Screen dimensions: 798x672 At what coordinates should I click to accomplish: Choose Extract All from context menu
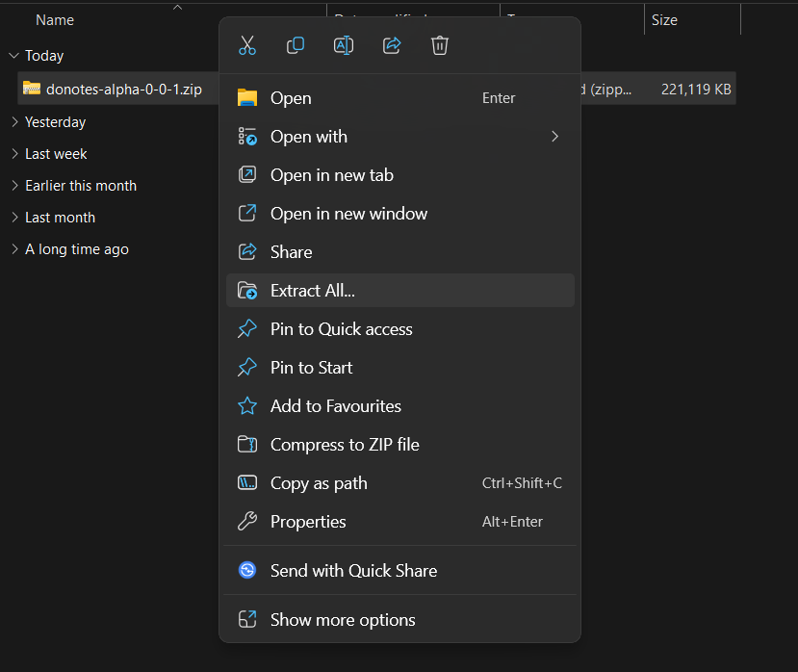[x=313, y=291]
